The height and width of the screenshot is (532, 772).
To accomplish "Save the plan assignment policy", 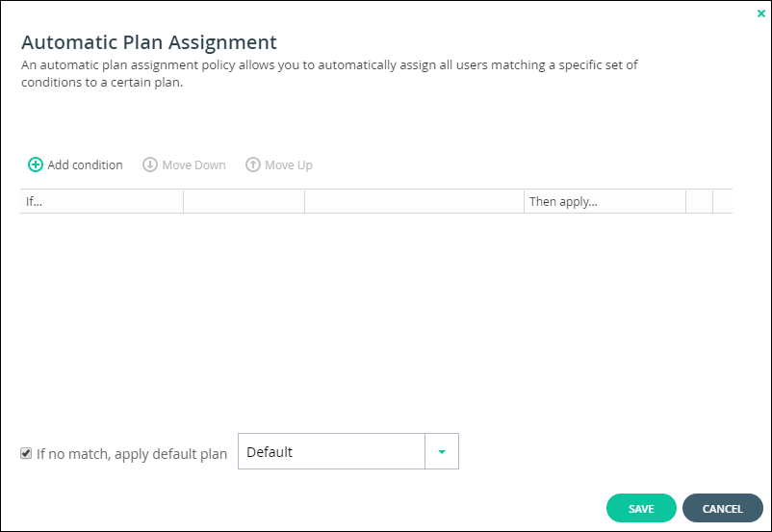I will 641,508.
